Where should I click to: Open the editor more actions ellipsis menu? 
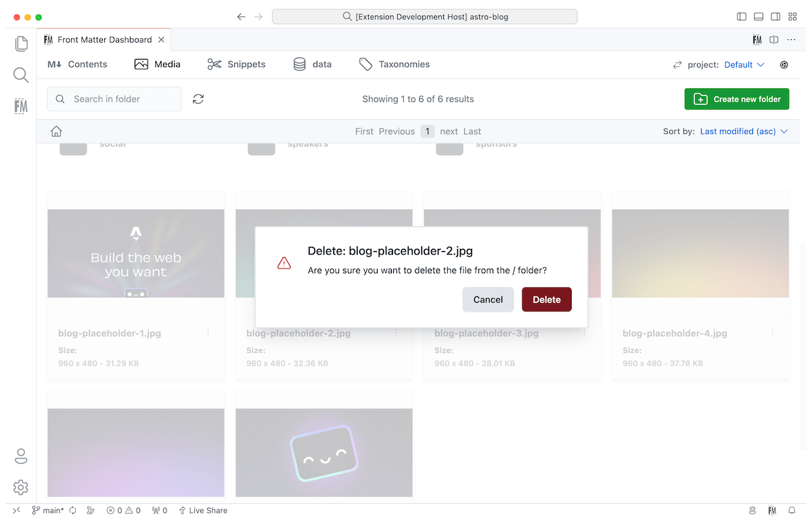click(791, 40)
